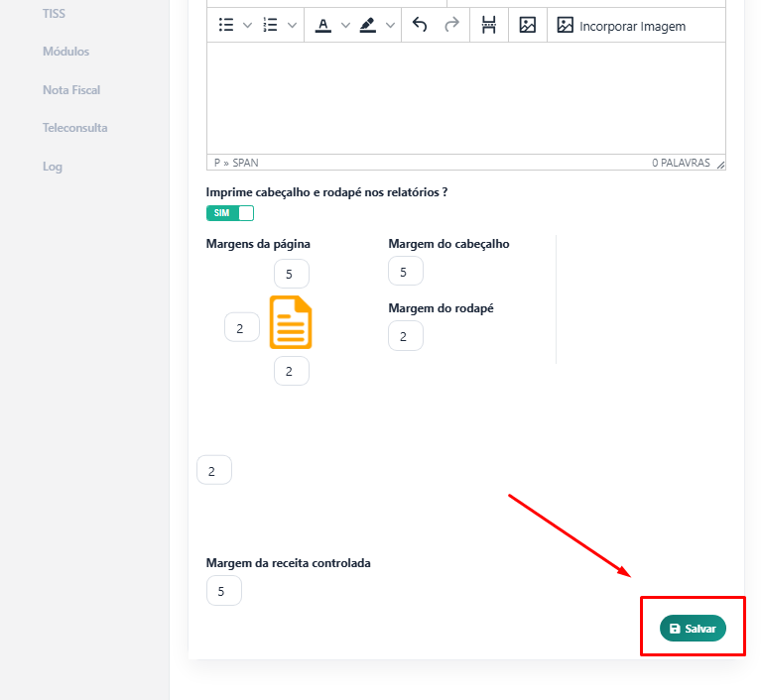
Task: Go to Nota Fiscal in the sidebar
Action: tap(71, 90)
